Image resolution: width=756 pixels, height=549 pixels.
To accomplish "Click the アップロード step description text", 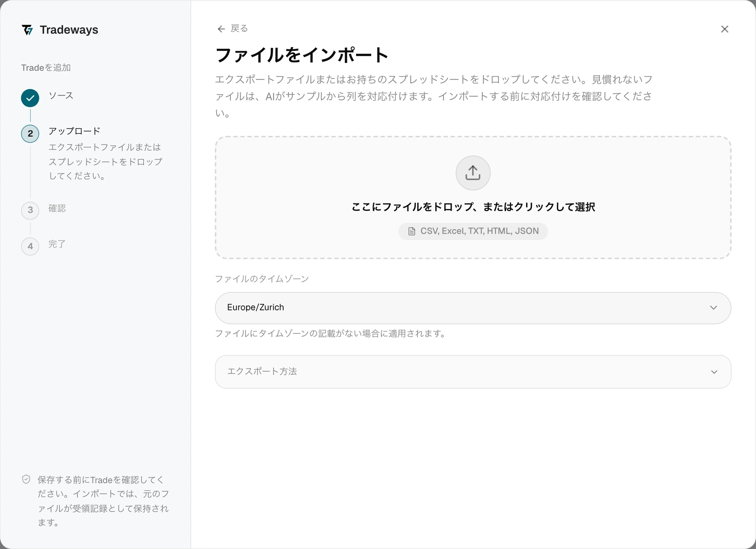I will pos(105,161).
